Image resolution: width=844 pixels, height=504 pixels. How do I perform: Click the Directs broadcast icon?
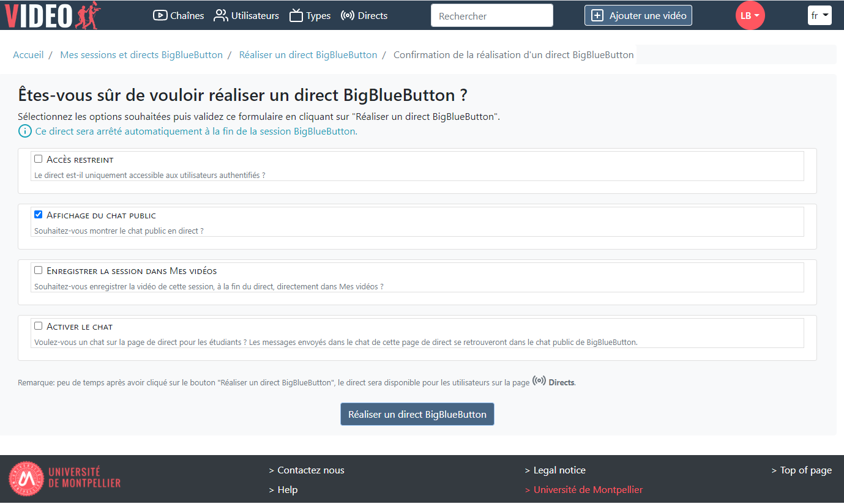coord(348,16)
